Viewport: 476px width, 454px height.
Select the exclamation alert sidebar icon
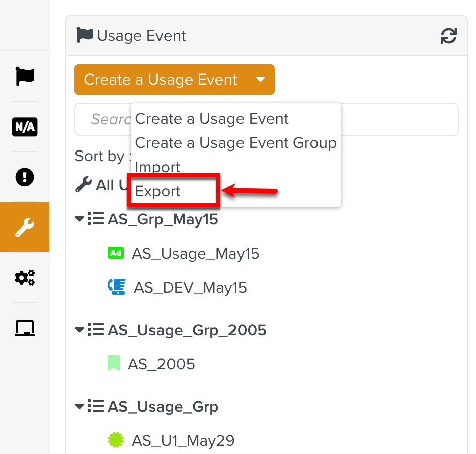coord(25,177)
